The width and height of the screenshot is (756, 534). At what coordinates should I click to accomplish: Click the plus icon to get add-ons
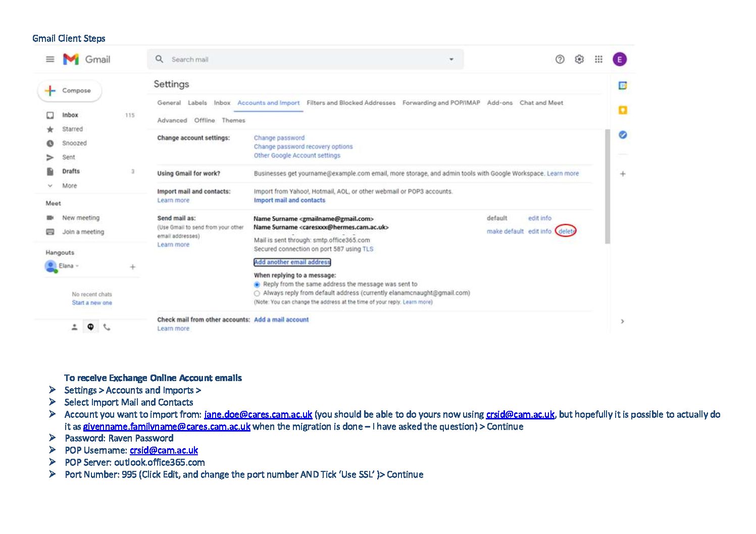click(x=623, y=174)
